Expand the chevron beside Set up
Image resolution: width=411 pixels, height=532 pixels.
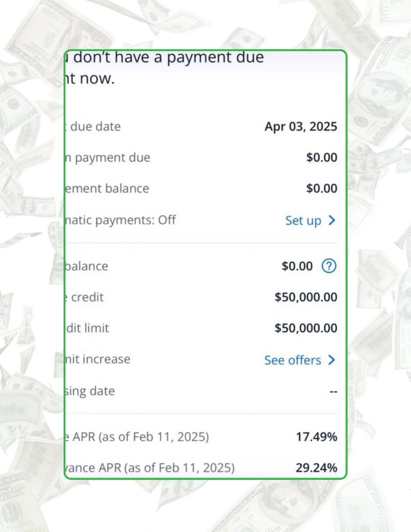click(x=332, y=220)
